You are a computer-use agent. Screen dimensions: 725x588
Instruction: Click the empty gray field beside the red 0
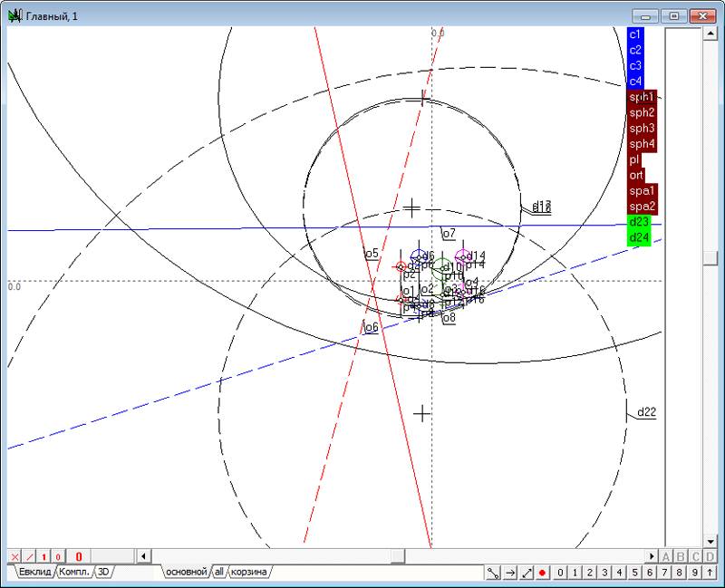(112, 556)
